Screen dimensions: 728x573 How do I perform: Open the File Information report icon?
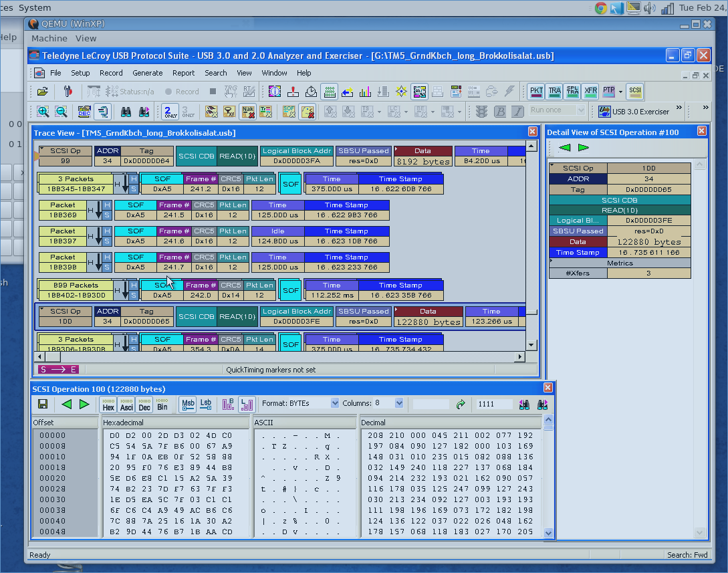click(x=274, y=92)
